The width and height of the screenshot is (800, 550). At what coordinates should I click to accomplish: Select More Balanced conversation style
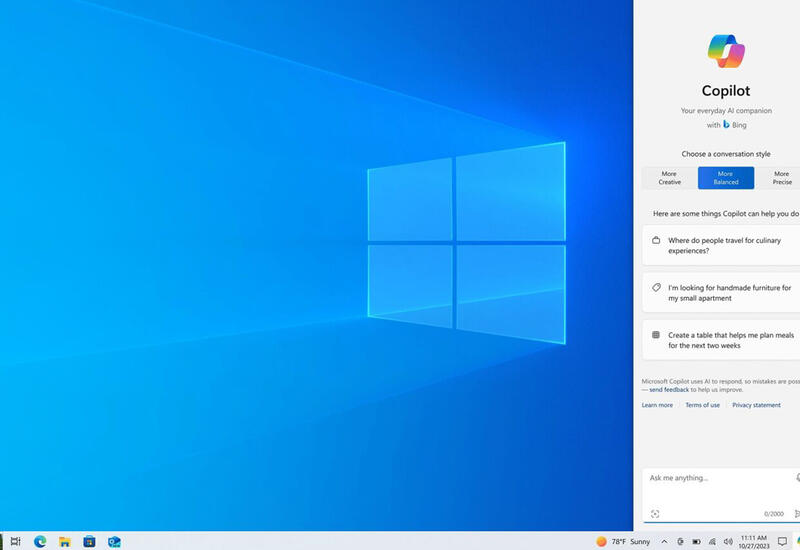click(726, 178)
